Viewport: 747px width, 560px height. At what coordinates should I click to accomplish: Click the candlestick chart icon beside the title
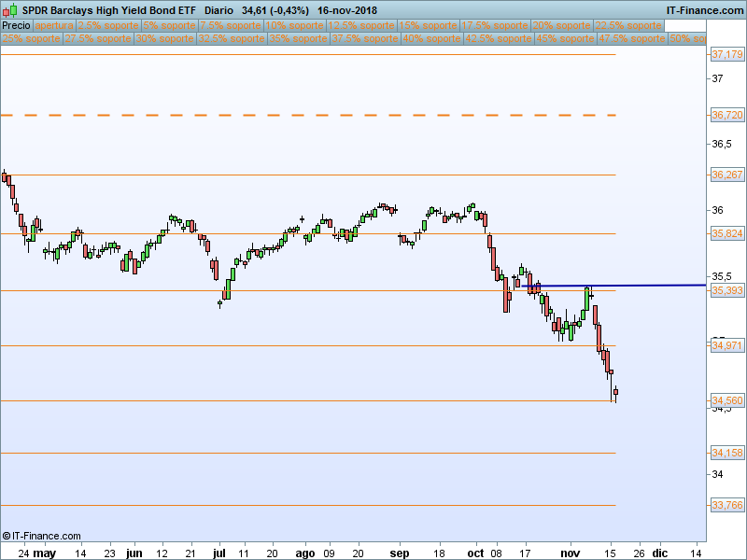tap(9, 10)
